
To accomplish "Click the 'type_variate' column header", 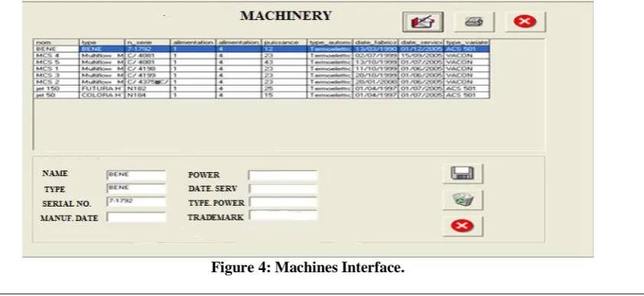I will (x=467, y=42).
